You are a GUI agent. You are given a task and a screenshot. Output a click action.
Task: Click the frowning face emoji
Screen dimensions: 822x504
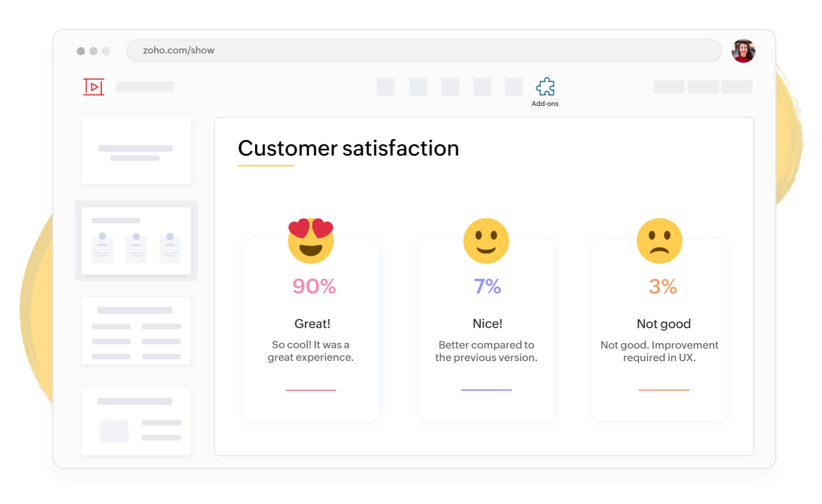[659, 241]
